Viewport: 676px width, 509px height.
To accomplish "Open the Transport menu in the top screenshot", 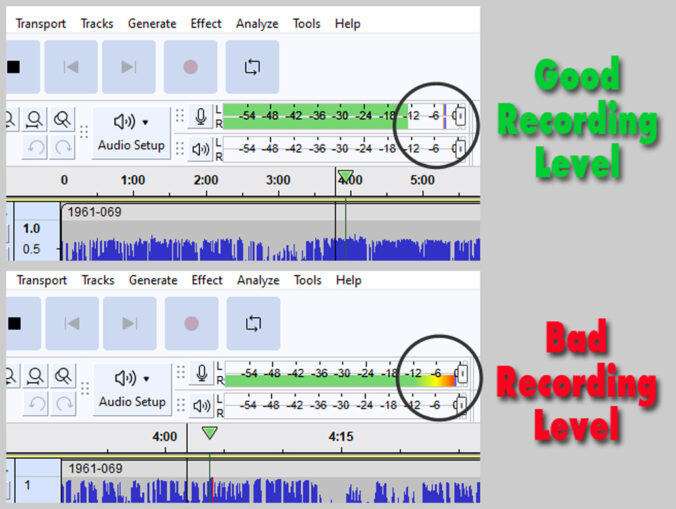I will tap(41, 23).
